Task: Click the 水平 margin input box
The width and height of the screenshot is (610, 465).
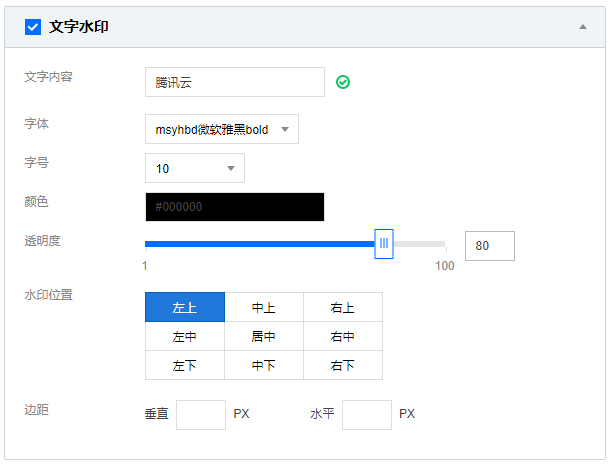Action: click(367, 415)
